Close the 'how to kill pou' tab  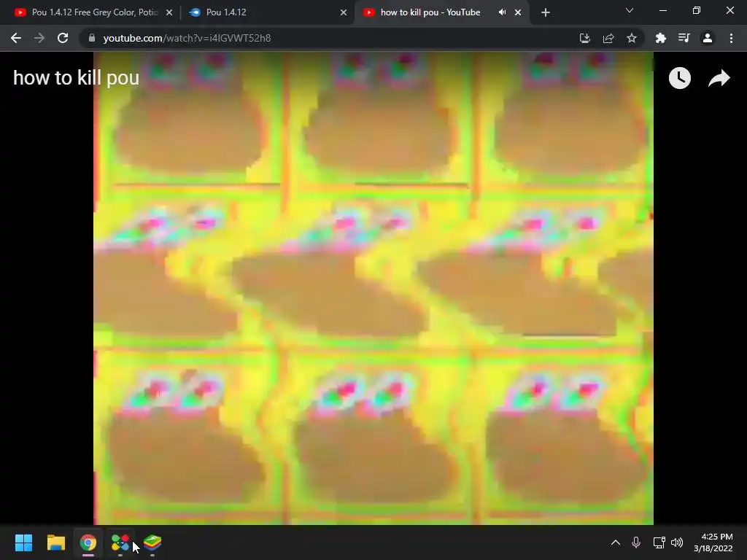[518, 12]
